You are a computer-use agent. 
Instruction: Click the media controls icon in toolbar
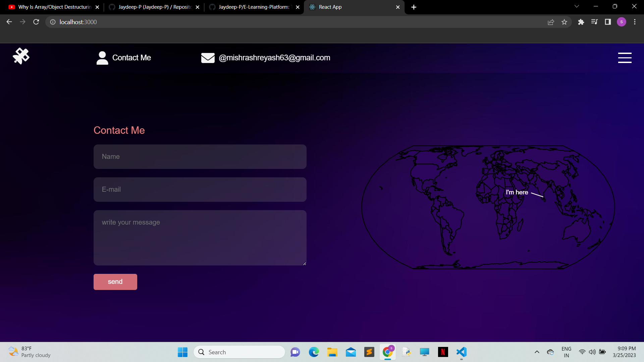coord(594,22)
